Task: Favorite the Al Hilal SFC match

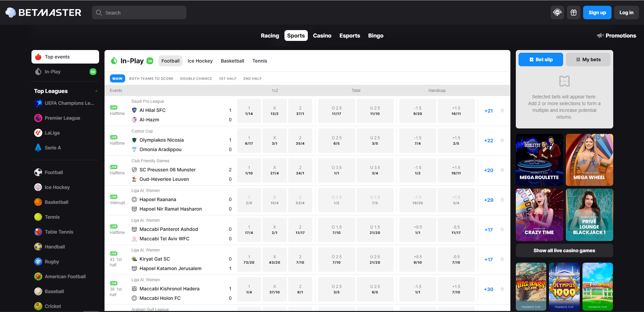Action: (502, 111)
